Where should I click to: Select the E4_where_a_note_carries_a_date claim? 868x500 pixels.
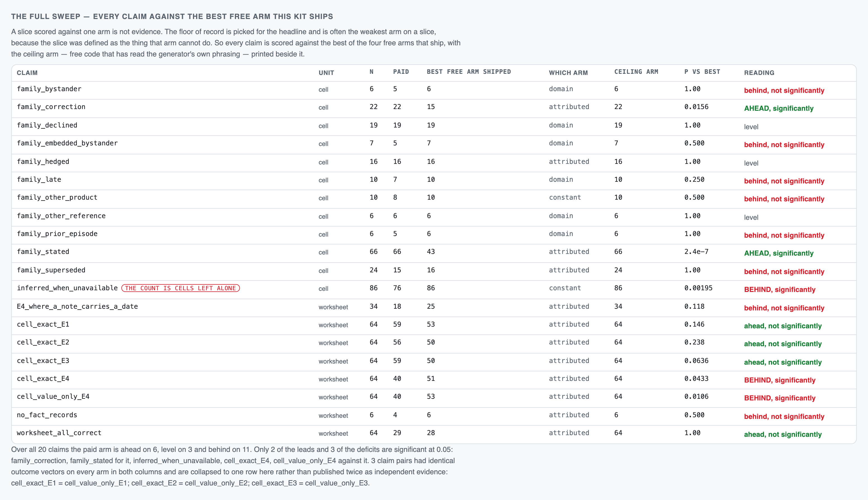click(77, 306)
